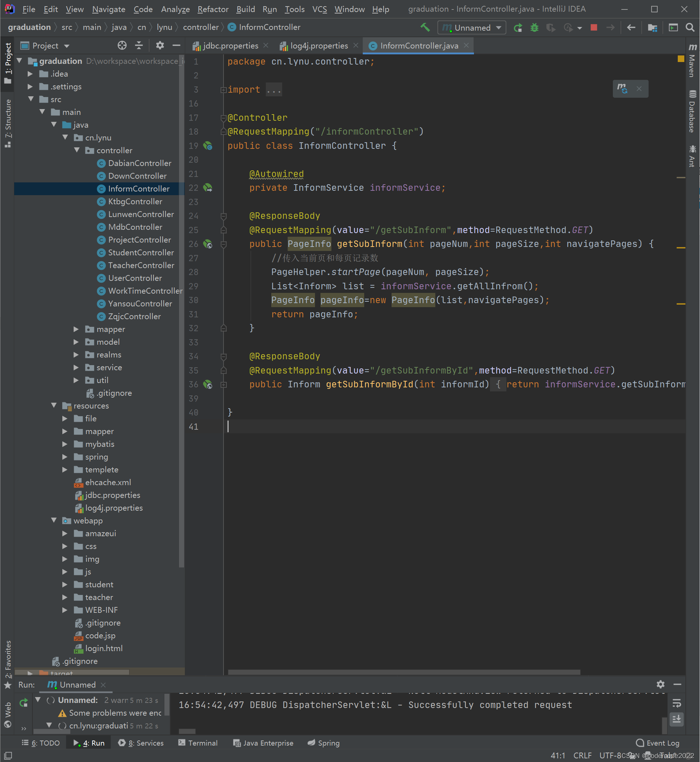The width and height of the screenshot is (700, 762).
Task: Click the Spring tool window button
Action: click(323, 743)
